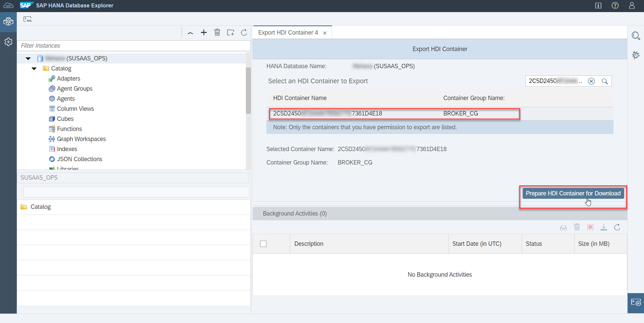View details binoculars icon in activities
The width and height of the screenshot is (644, 323).
[563, 228]
